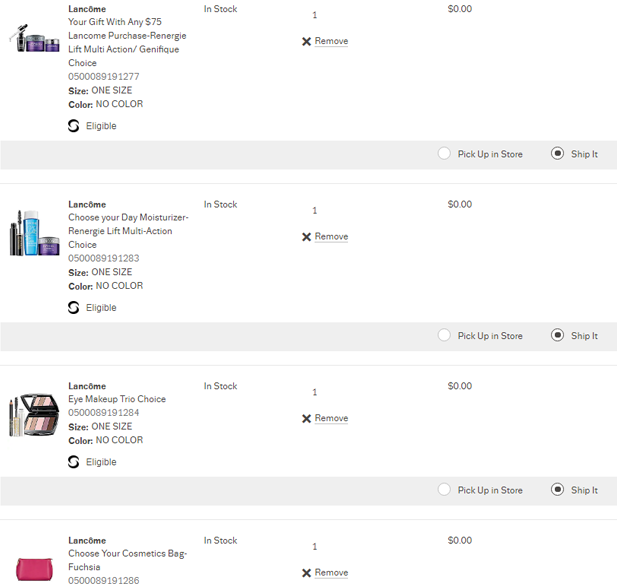Click the Eligible swirl icon on Eye Makeup Trio
This screenshot has width=617, height=588.
tap(74, 462)
